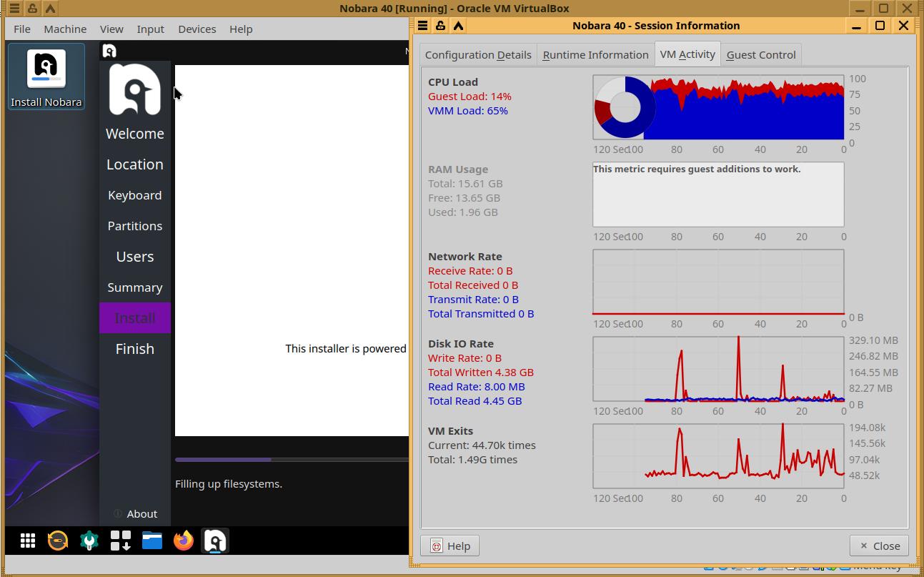Select the VM Activity tab
This screenshot has height=577, width=924.
[x=687, y=54]
